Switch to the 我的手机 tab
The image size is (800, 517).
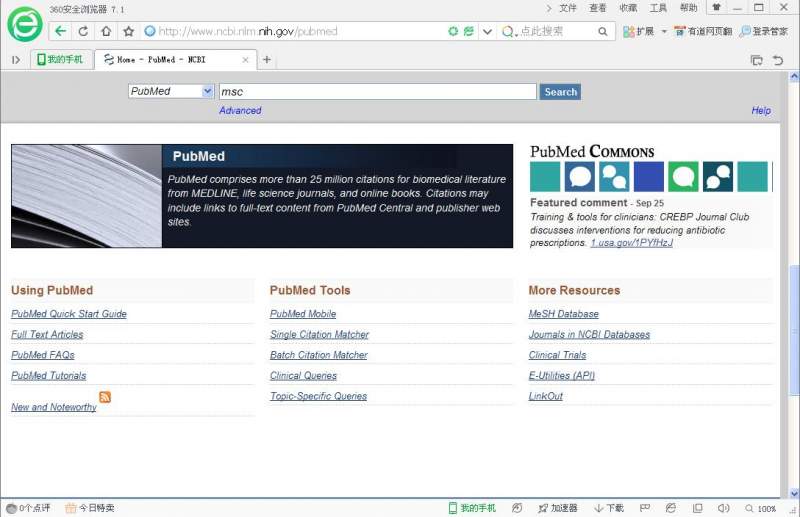coord(62,60)
